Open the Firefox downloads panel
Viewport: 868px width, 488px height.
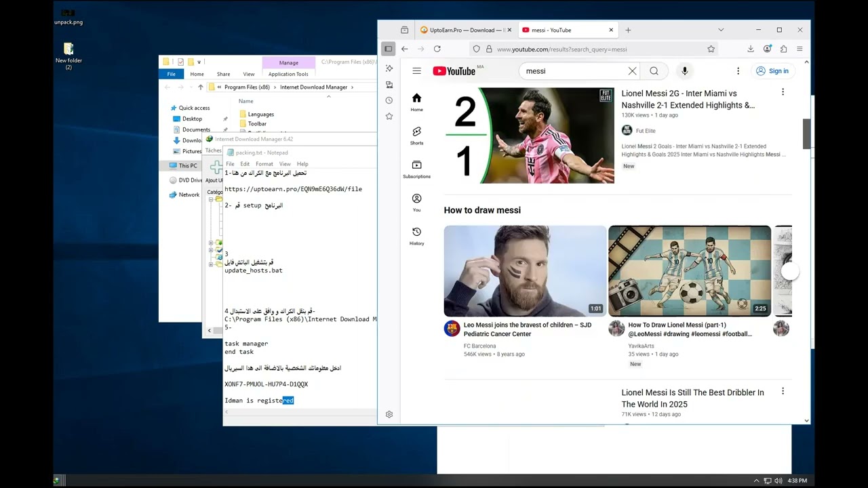751,49
